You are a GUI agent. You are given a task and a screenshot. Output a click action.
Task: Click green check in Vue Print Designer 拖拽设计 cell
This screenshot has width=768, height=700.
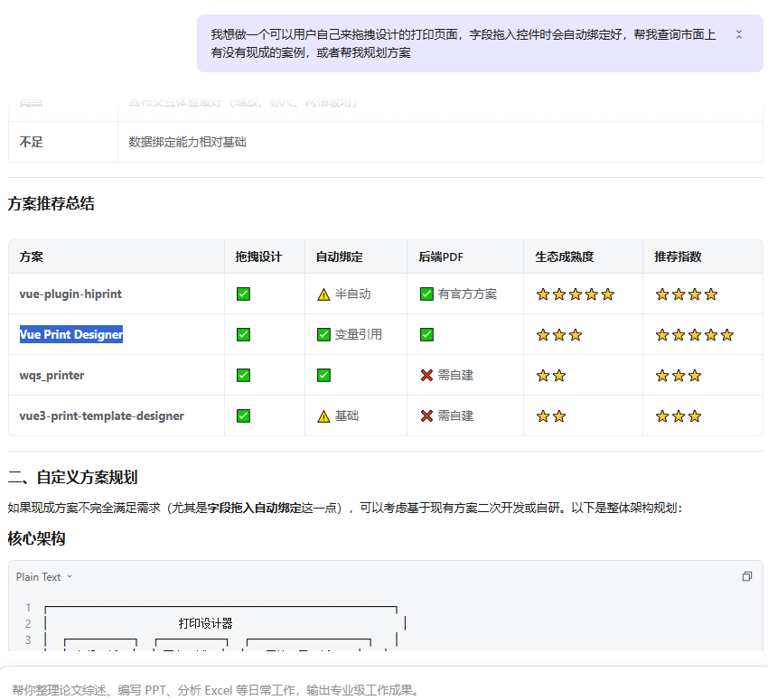(x=243, y=335)
